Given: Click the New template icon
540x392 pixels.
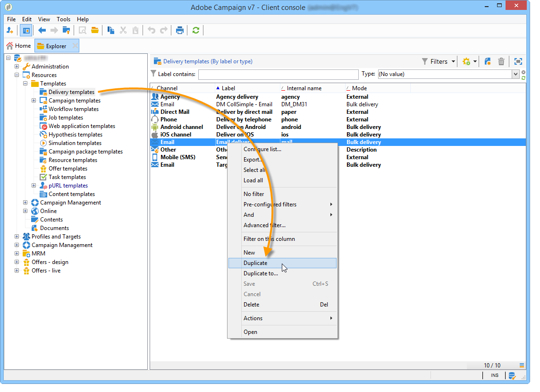Looking at the screenshot, I should [488, 61].
